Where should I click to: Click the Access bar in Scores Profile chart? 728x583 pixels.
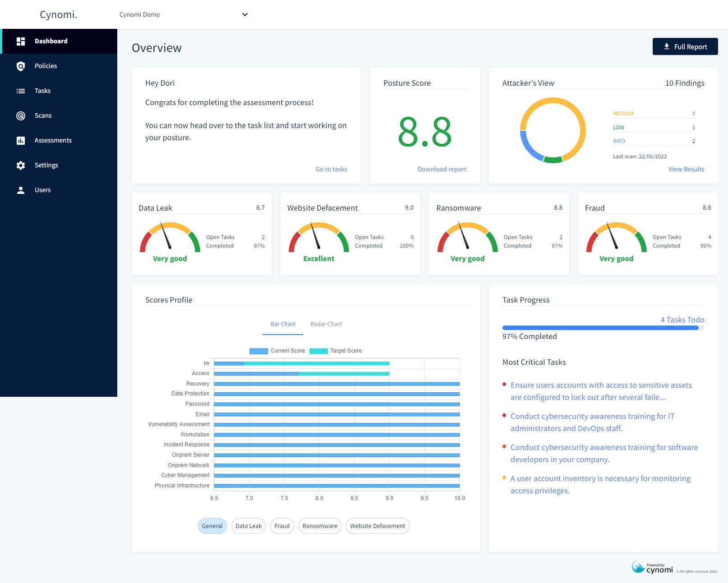(301, 373)
